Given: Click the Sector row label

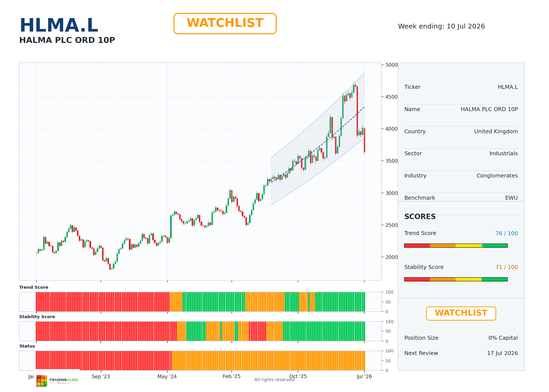Looking at the screenshot, I should coord(413,153).
